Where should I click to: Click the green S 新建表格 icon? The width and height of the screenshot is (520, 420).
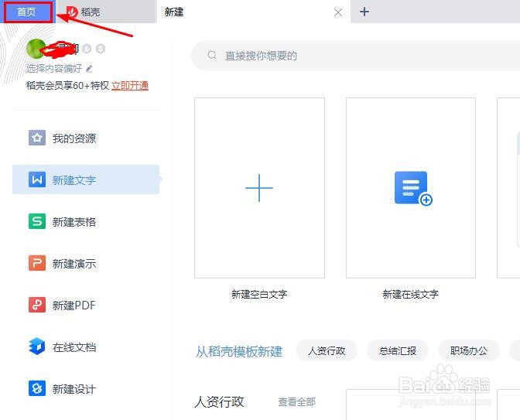coord(37,221)
